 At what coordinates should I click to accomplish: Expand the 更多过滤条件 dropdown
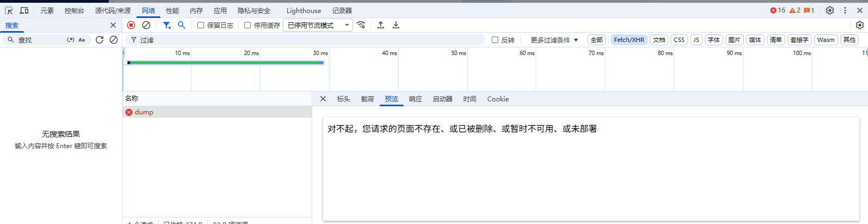pyautogui.click(x=554, y=40)
